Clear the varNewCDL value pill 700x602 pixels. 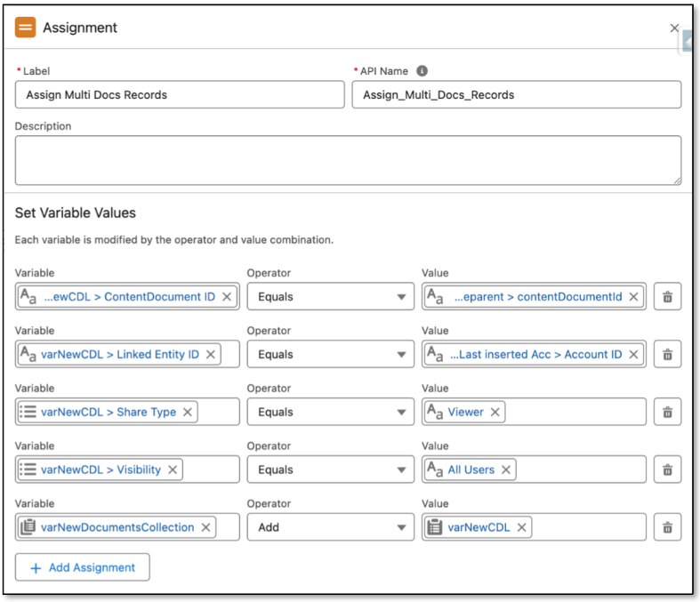[522, 527]
